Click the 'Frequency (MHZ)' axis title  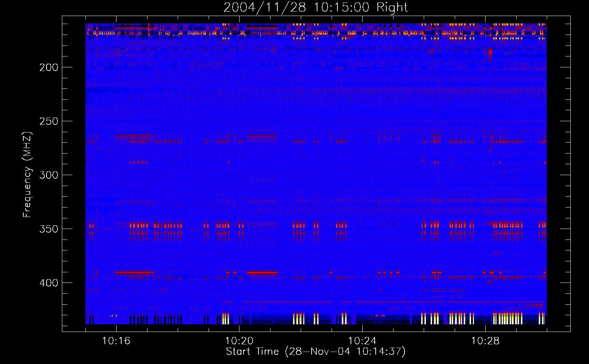point(27,174)
